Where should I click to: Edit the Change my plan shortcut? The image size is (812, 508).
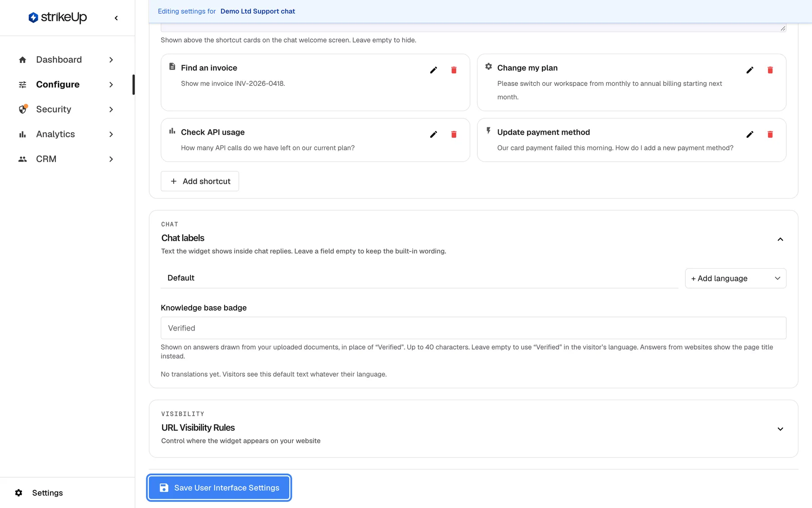tap(750, 70)
